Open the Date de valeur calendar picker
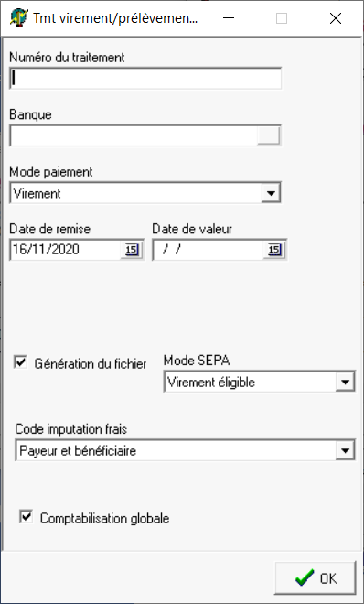The image size is (364, 604). [274, 250]
